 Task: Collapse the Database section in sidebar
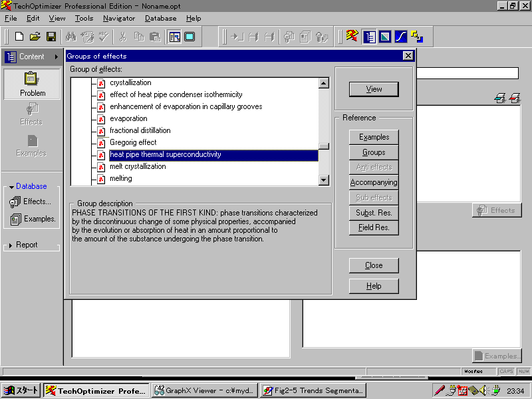[11, 187]
